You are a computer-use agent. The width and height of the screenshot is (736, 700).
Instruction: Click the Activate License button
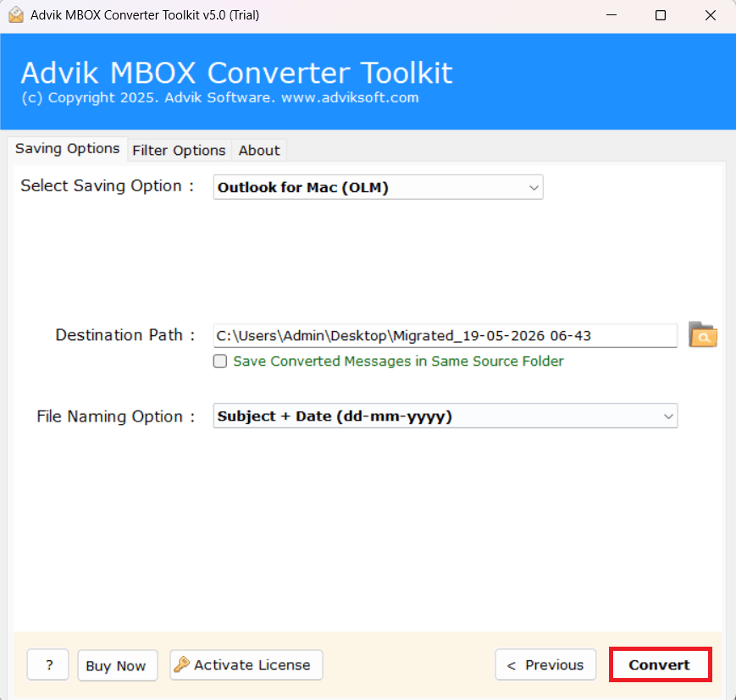pyautogui.click(x=246, y=664)
